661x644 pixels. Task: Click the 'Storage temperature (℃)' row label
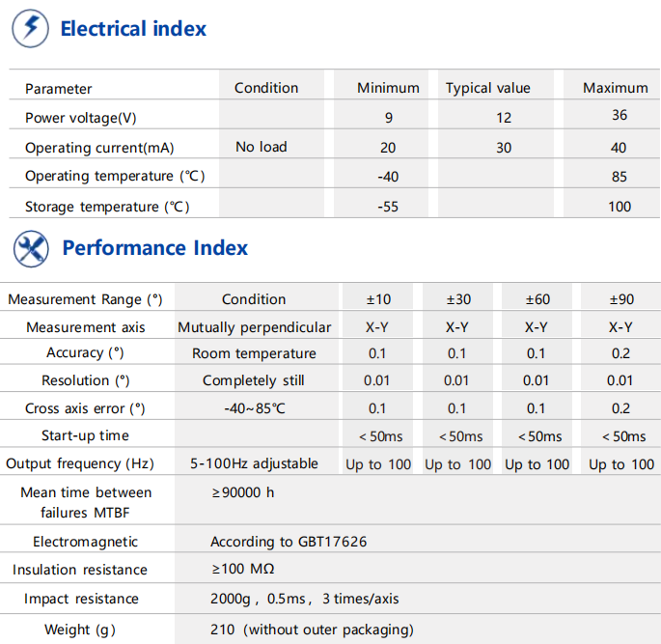[x=107, y=207]
